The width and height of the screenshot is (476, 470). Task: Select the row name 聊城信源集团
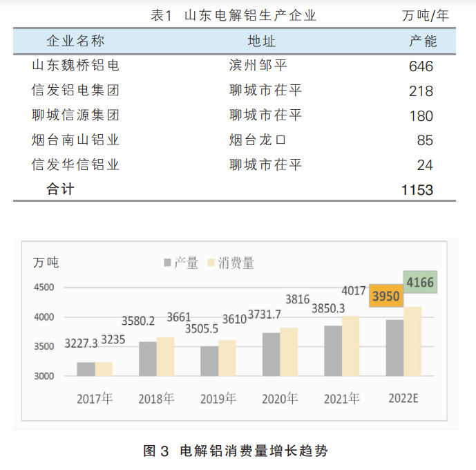[75, 115]
